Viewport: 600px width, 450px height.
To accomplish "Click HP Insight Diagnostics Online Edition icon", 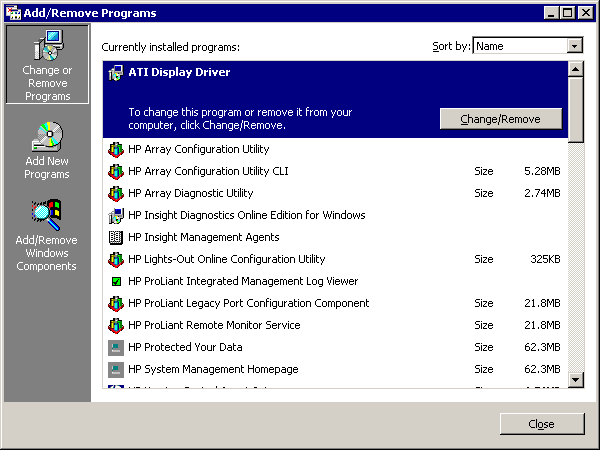I will pyautogui.click(x=115, y=216).
